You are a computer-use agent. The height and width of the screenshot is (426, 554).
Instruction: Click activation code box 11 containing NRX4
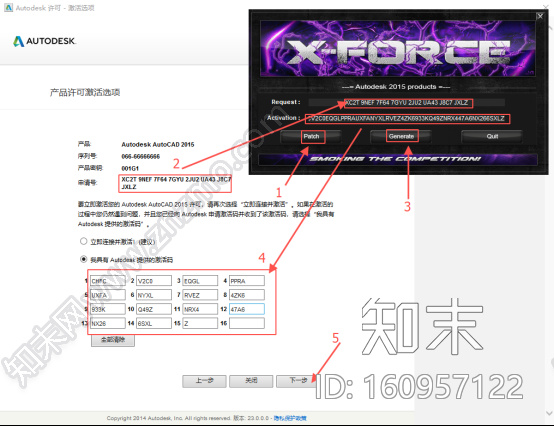click(200, 309)
